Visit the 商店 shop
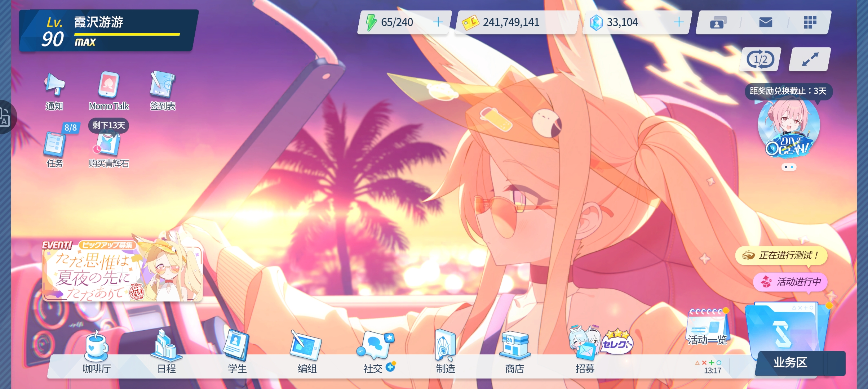 (x=515, y=353)
